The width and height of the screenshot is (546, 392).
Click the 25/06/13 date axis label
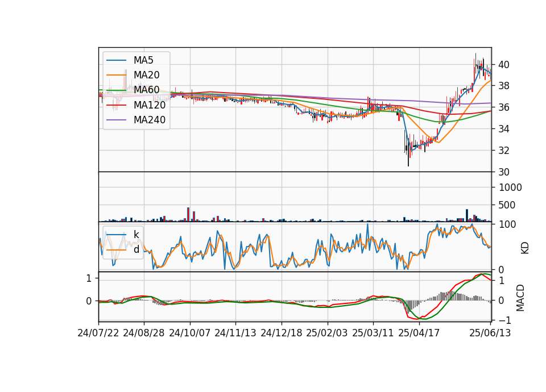tap(490, 333)
